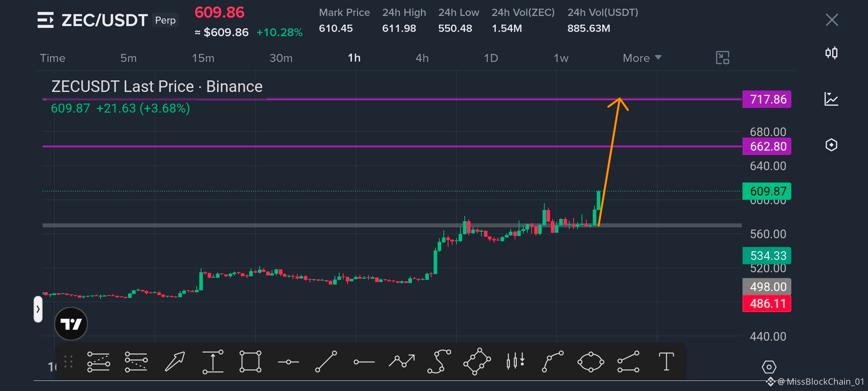Image resolution: width=868 pixels, height=391 pixels.
Task: Select the horizontal line tool
Action: pos(288,362)
